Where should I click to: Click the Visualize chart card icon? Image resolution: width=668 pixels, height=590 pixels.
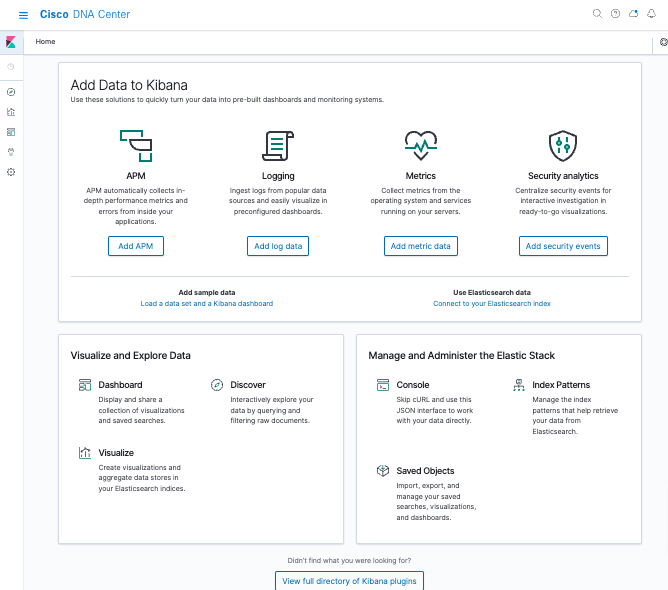[85, 452]
